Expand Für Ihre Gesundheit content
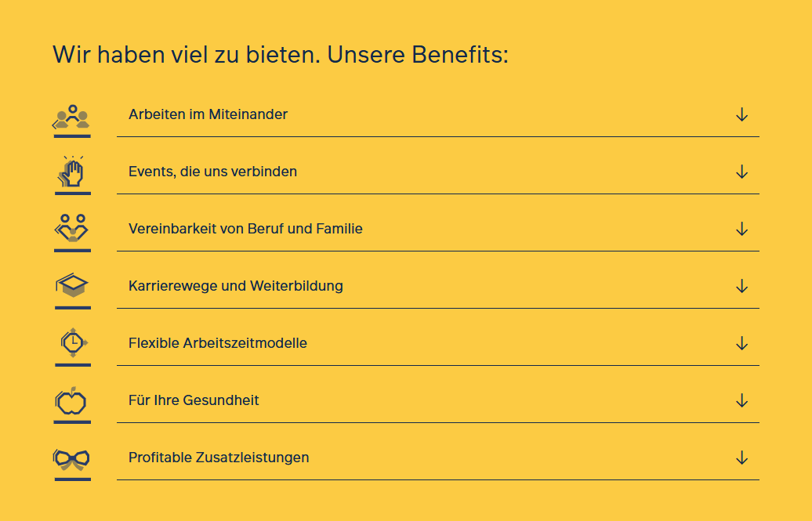The image size is (812, 521). point(740,400)
